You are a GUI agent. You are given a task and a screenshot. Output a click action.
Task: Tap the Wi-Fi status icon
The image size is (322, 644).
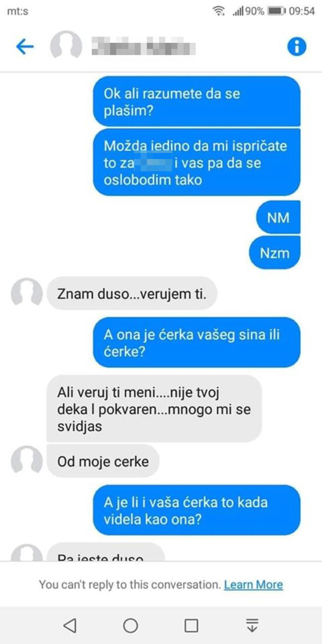(x=219, y=11)
